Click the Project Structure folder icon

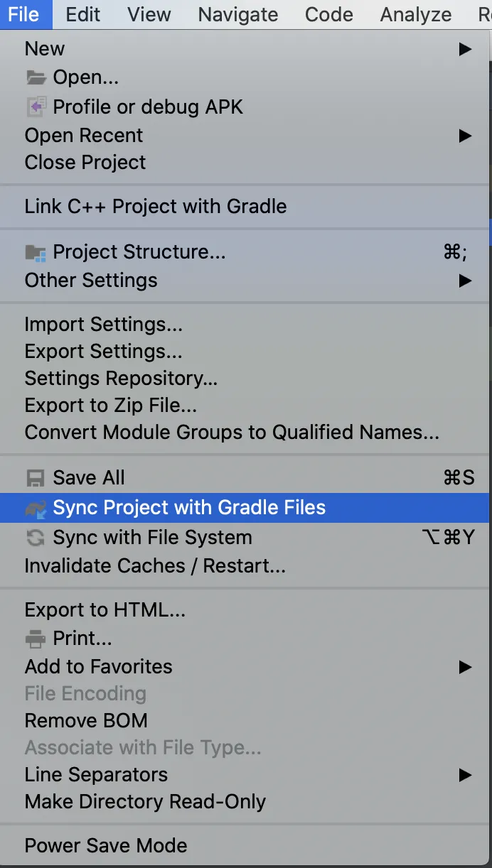click(x=36, y=252)
